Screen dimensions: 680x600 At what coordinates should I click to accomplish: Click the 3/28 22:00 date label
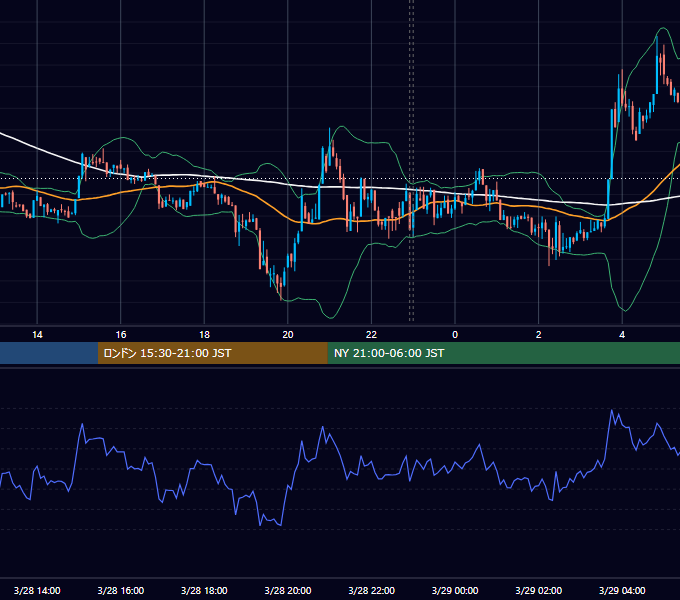click(x=372, y=590)
